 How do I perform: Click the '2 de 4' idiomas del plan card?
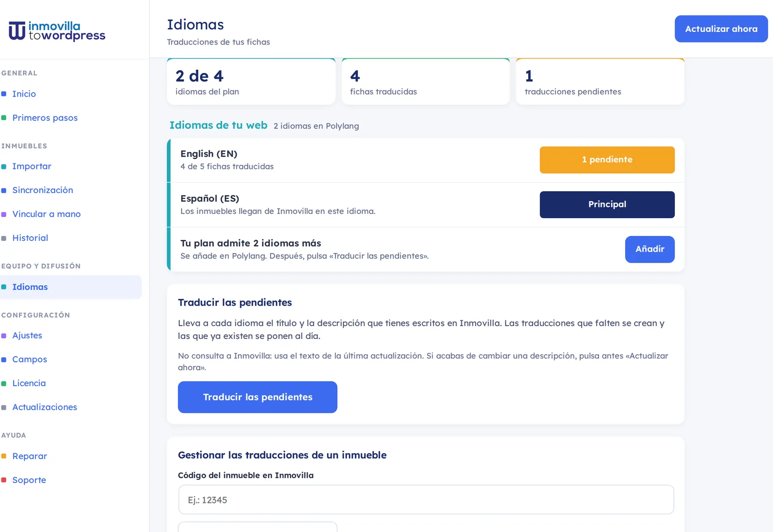tap(251, 82)
